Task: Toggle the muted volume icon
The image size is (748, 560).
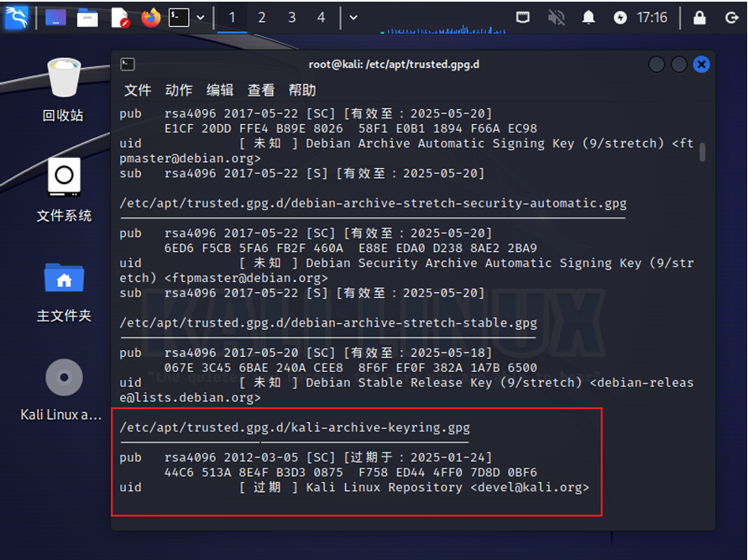Action: [x=556, y=18]
